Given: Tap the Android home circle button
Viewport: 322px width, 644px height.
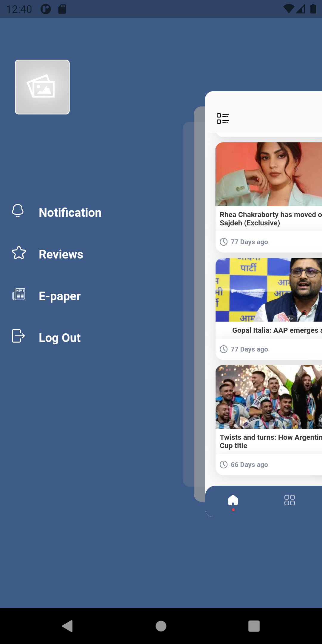Looking at the screenshot, I should (161, 626).
